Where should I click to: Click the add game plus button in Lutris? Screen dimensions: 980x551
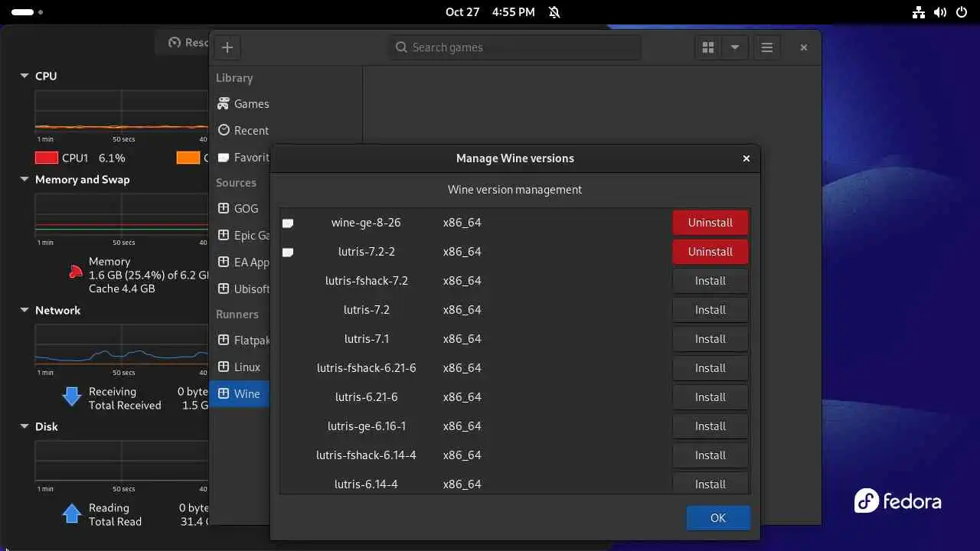(227, 47)
